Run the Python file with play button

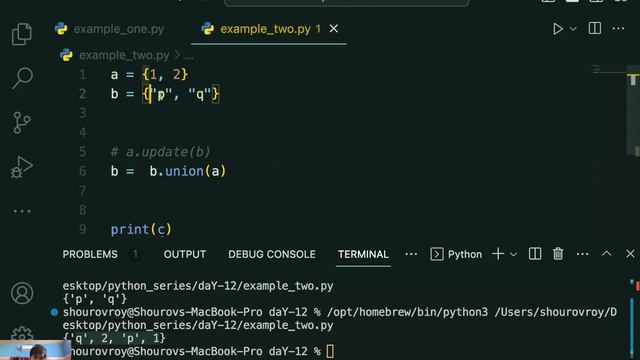[x=558, y=29]
